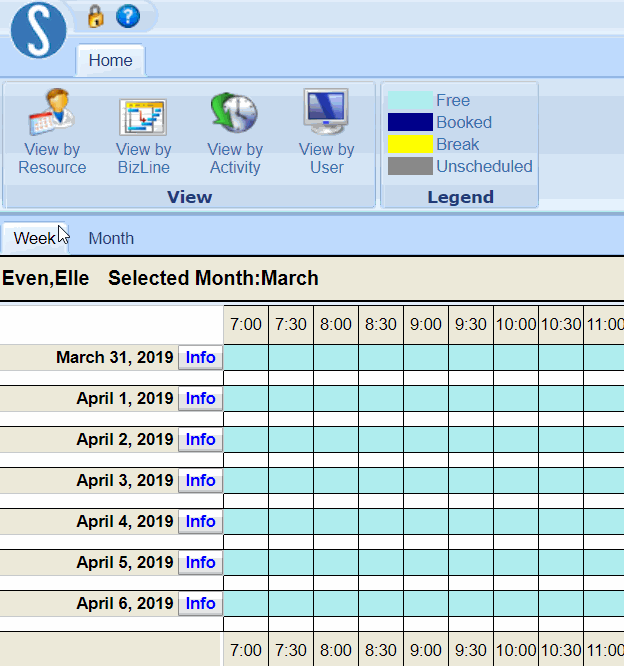Open the Home ribbon tab
Screen dimensions: 624x666
coord(110,60)
